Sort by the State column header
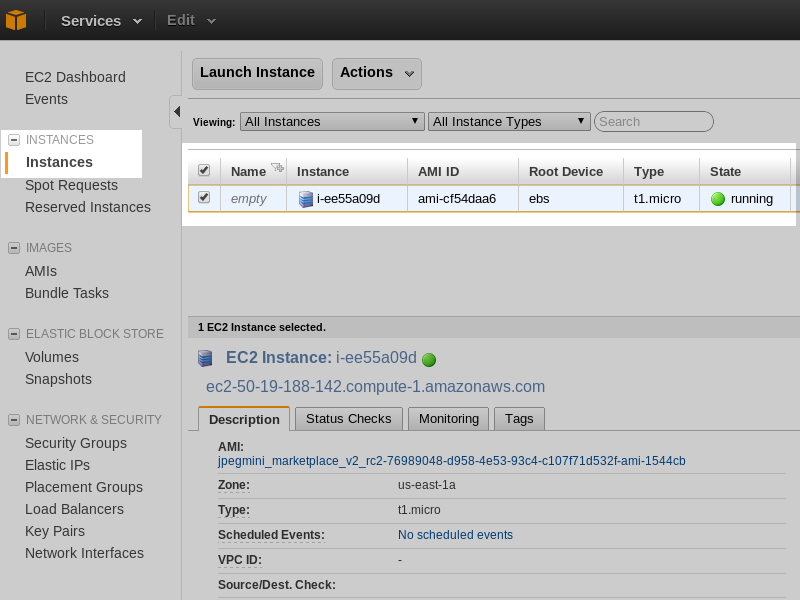Image resolution: width=800 pixels, height=600 pixels. (725, 171)
